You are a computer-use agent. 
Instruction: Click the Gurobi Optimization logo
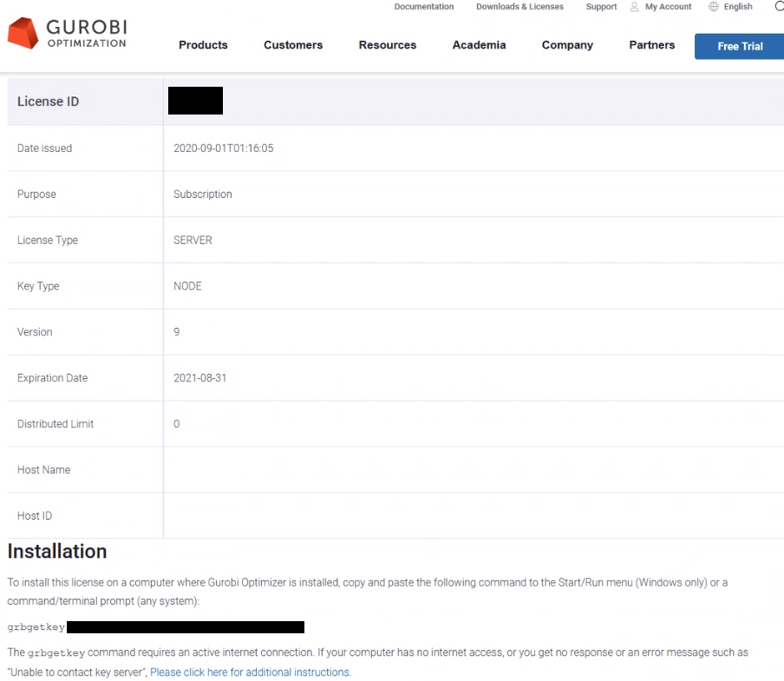coord(68,33)
